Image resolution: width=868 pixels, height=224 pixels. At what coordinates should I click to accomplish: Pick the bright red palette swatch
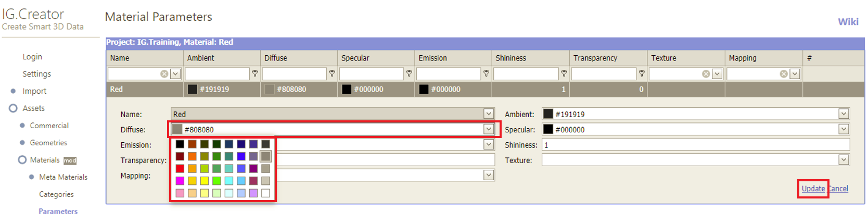point(180,168)
